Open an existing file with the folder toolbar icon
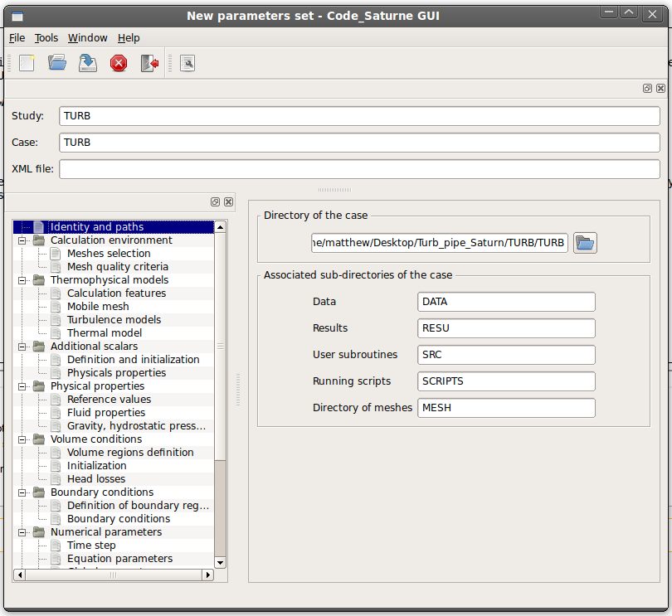Image resolution: width=672 pixels, height=616 pixels. [57, 63]
